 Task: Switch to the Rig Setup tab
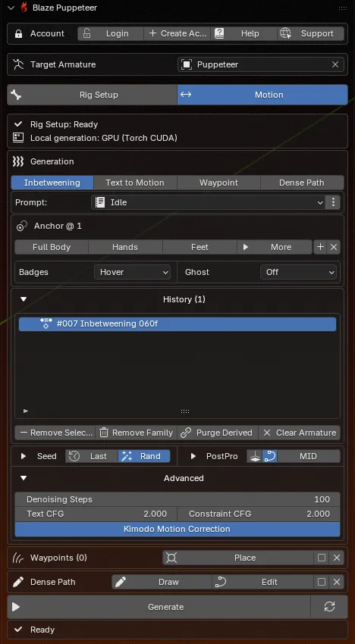[x=92, y=95]
